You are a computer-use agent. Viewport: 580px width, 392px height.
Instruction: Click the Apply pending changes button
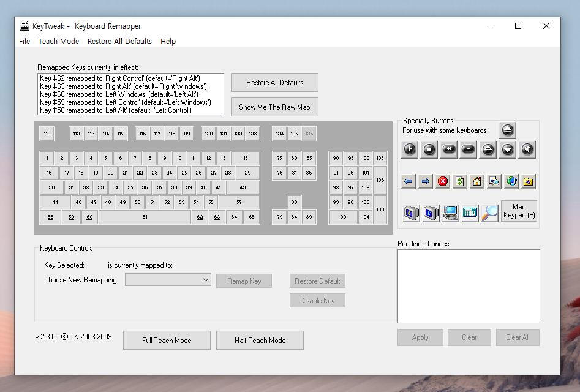coord(420,337)
